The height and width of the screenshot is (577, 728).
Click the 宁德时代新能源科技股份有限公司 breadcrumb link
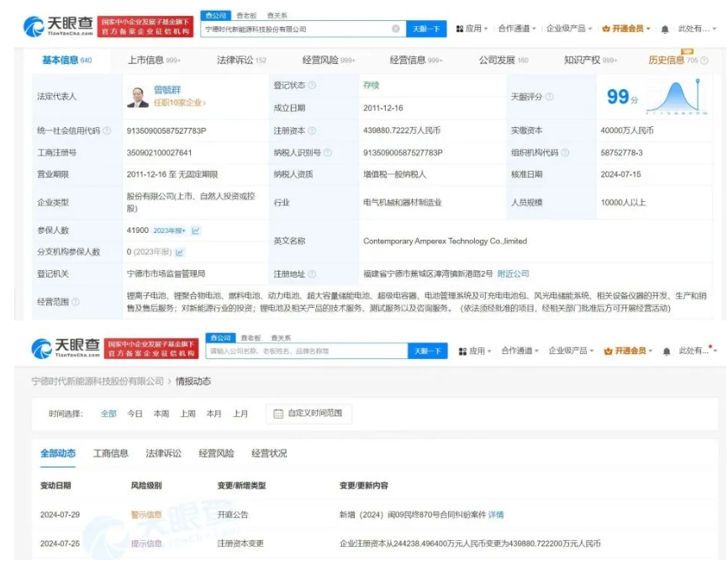coord(98,381)
